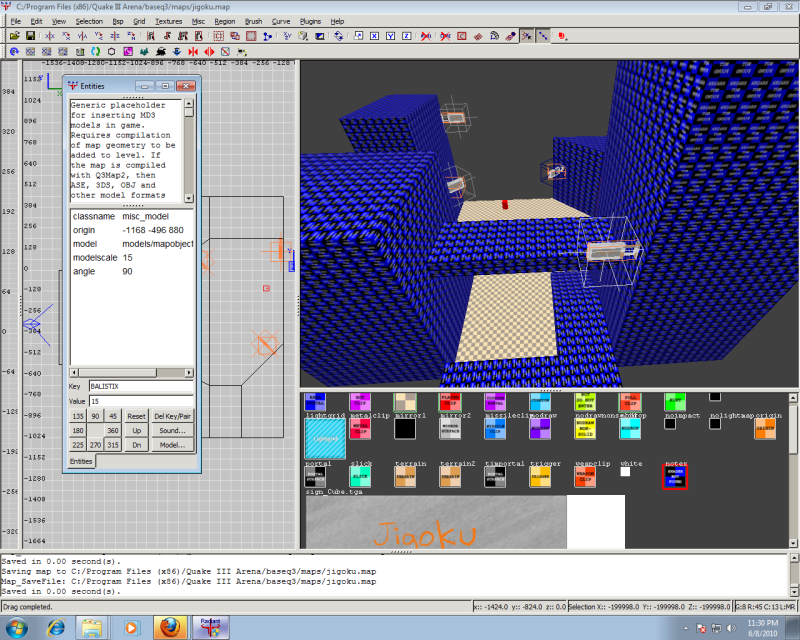
Task: Select the origin -1168 -496 880 row
Action: pyautogui.click(x=132, y=230)
